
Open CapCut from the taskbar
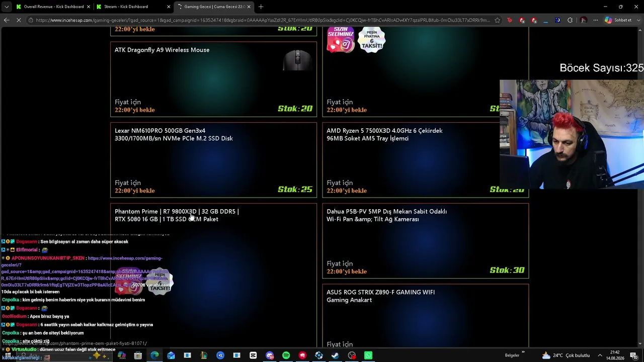(253, 355)
